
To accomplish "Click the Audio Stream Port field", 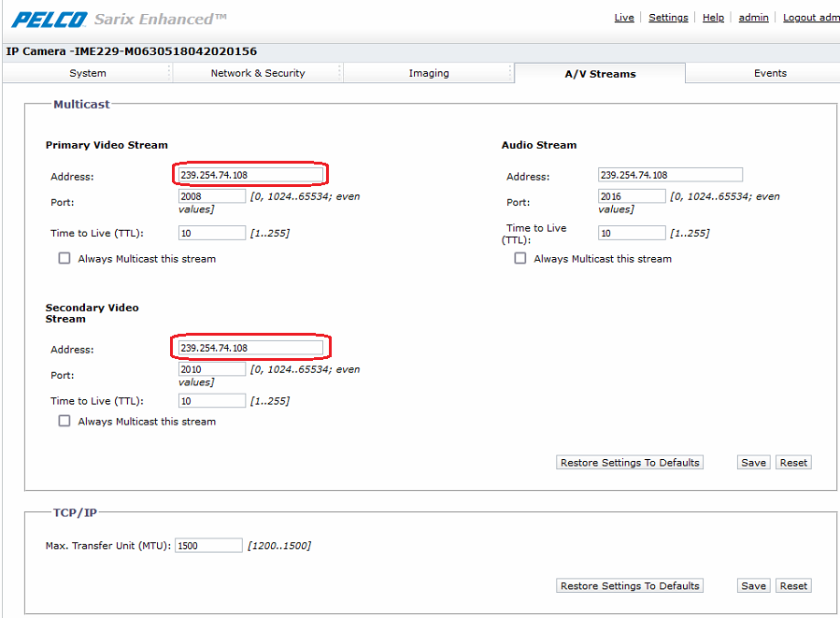I will click(x=632, y=196).
